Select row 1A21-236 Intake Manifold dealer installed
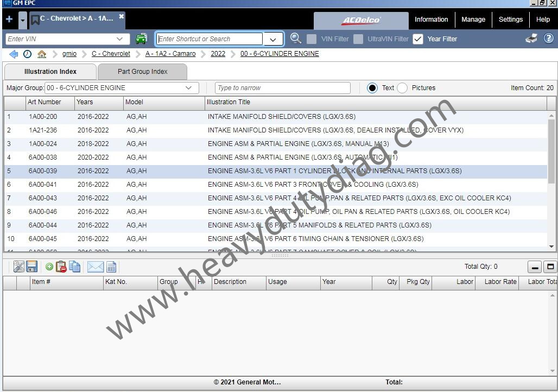The image size is (558, 392). [x=276, y=130]
